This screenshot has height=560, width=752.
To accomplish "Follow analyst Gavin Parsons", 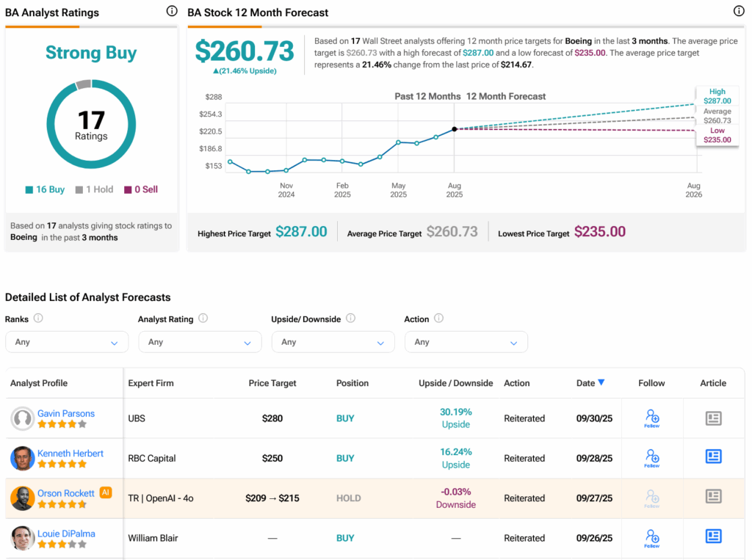I will pyautogui.click(x=651, y=418).
